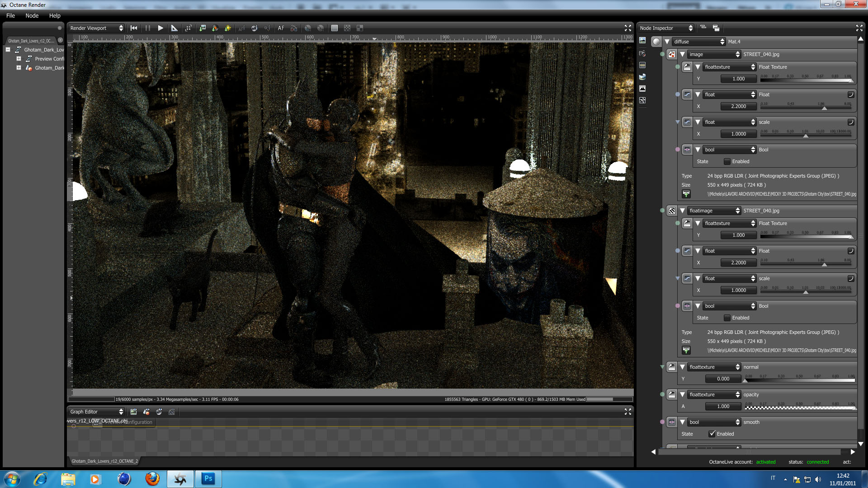Viewport: 868px width, 488px height.
Task: Open Photoshop from the Windows taskbar
Action: (208, 479)
